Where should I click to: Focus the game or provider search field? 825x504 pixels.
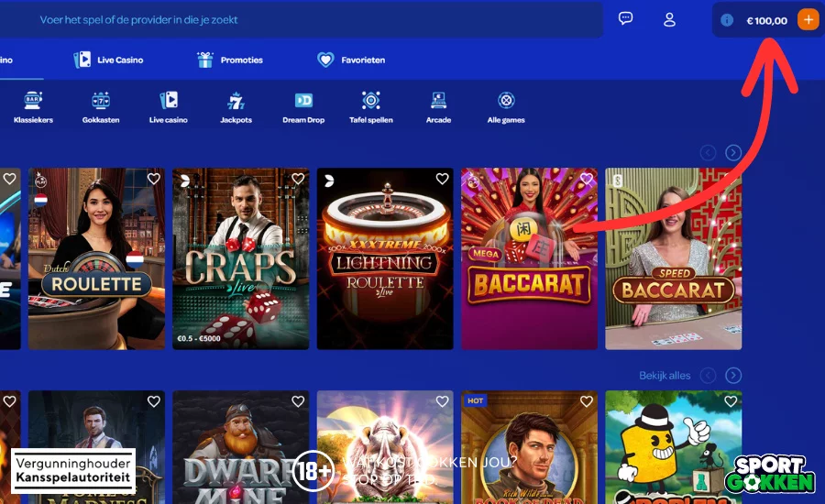(302, 19)
